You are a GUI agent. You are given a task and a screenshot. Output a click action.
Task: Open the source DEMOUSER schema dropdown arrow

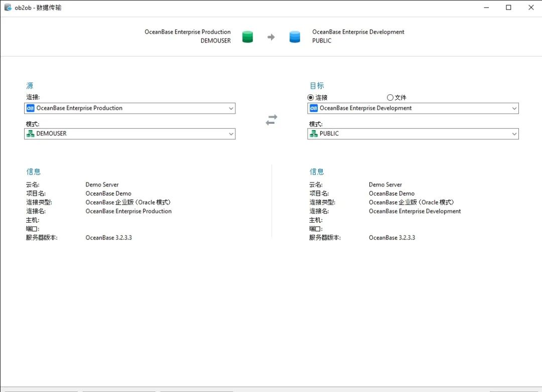[231, 134]
